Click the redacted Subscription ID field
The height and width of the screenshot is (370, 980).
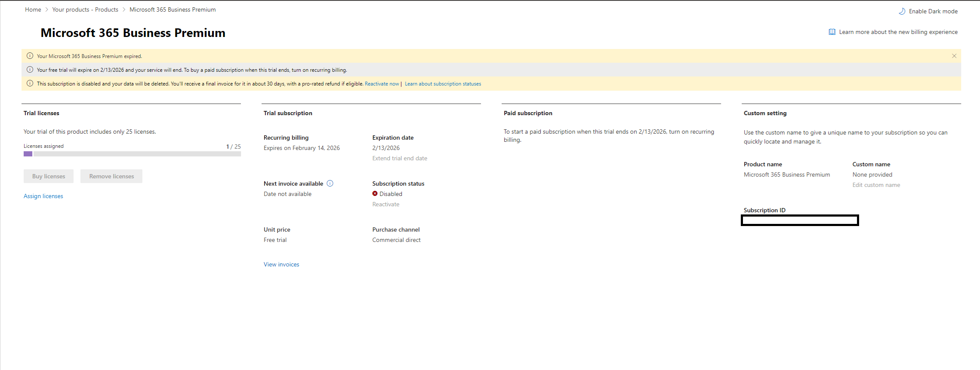coord(800,220)
